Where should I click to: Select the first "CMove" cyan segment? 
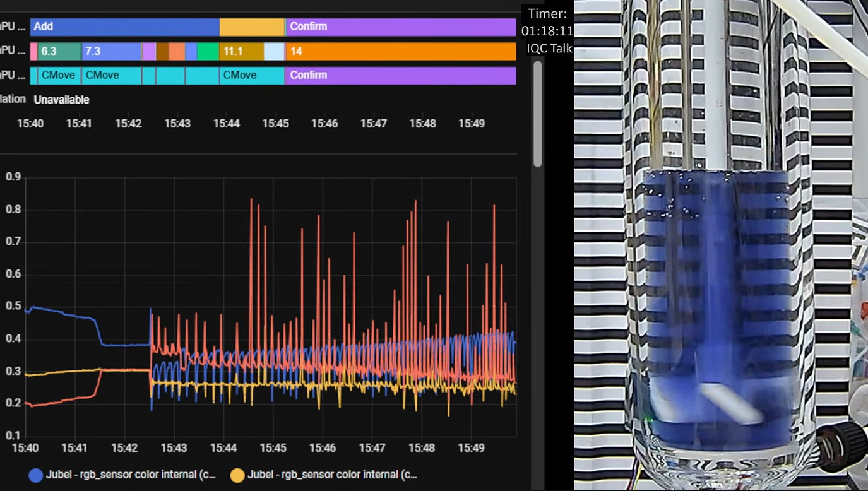click(x=59, y=75)
